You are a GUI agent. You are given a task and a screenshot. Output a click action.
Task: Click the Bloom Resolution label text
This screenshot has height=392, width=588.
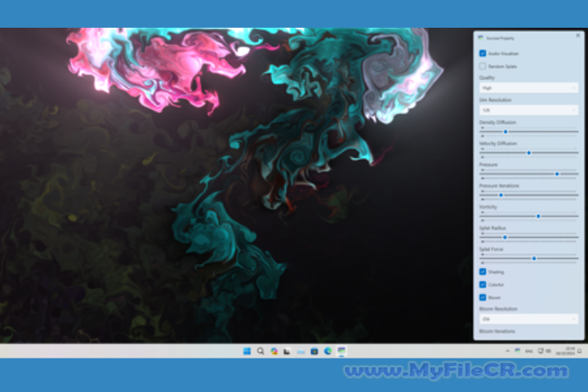498,309
